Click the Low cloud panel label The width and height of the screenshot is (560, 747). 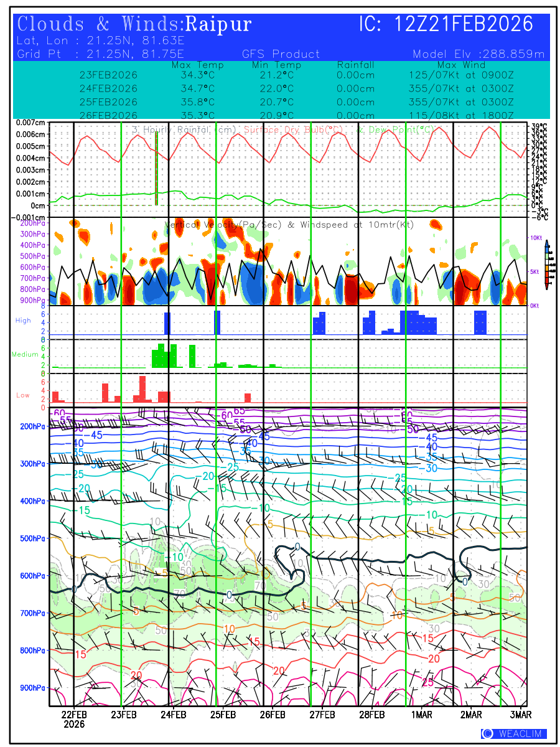23,395
